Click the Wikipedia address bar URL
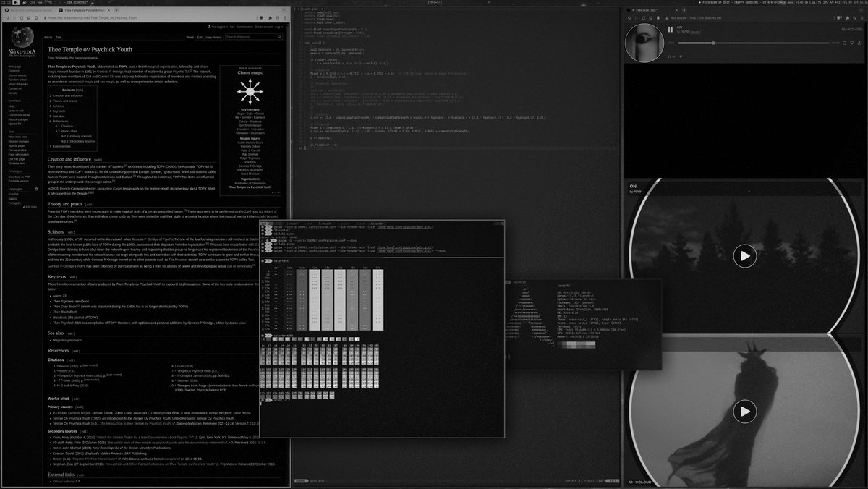Image resolution: width=868 pixels, height=489 pixels. tap(93, 17)
